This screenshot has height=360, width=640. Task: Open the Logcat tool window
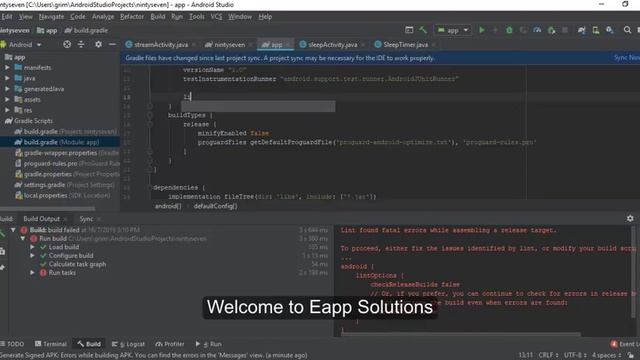pos(128,344)
